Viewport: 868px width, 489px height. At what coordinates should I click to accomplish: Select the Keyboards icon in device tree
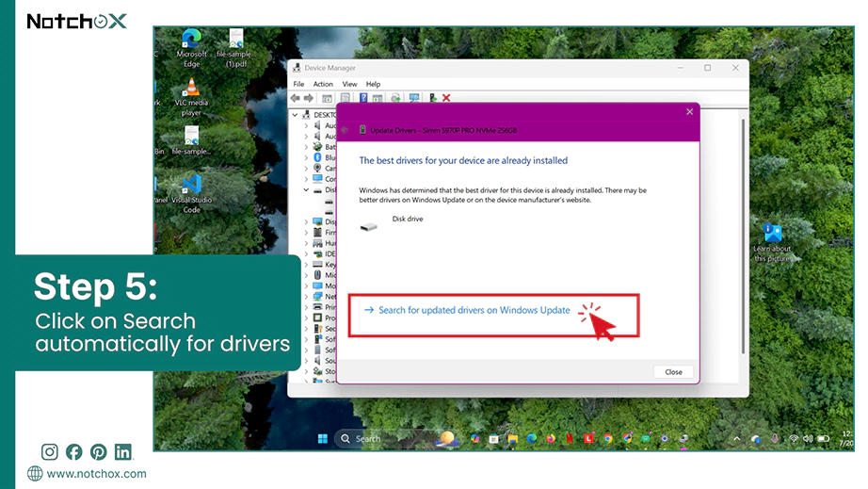(x=317, y=265)
